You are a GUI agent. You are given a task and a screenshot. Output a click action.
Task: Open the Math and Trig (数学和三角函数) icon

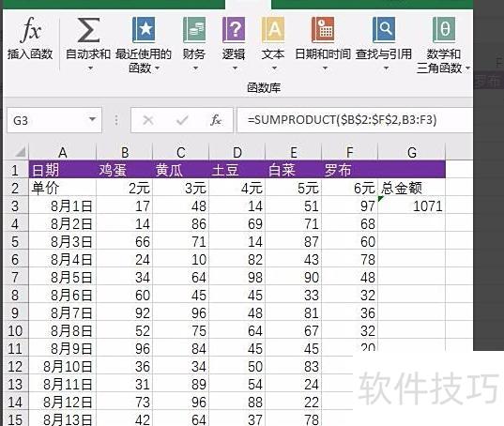click(x=444, y=30)
